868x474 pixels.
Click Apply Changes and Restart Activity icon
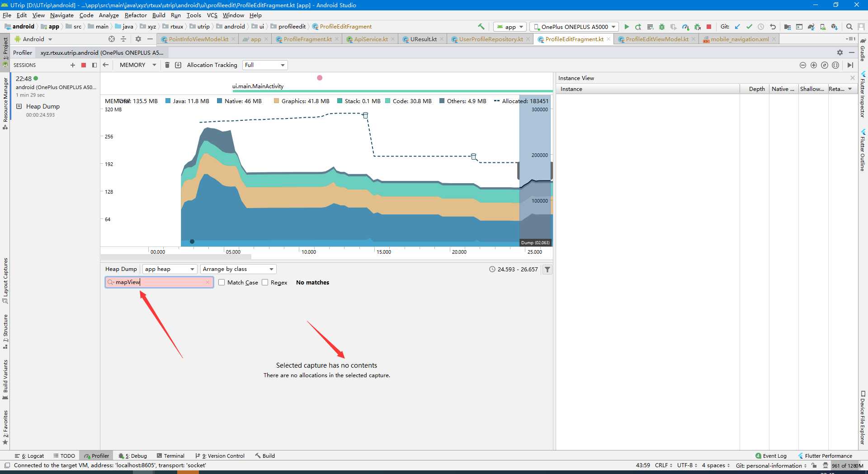(x=638, y=27)
